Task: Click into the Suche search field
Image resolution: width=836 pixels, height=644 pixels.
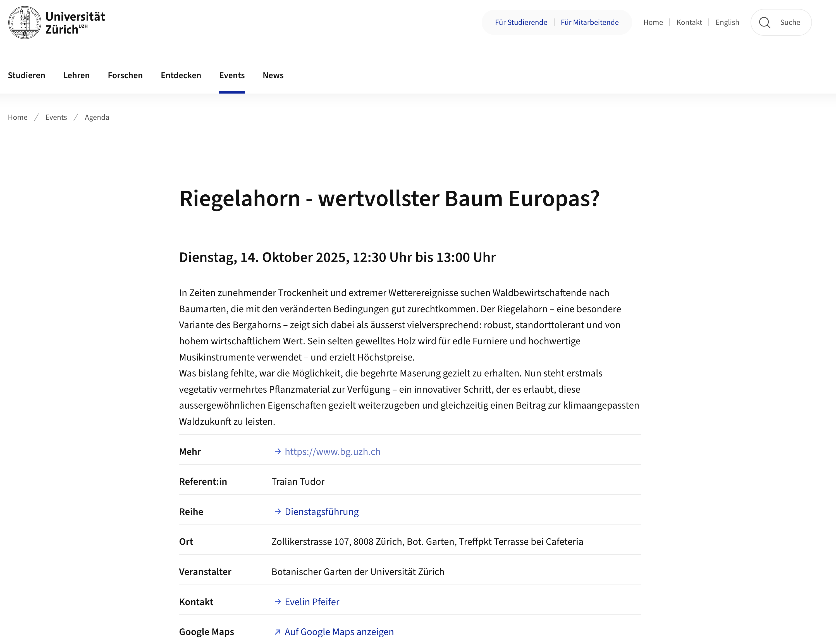Action: pyautogui.click(x=790, y=22)
